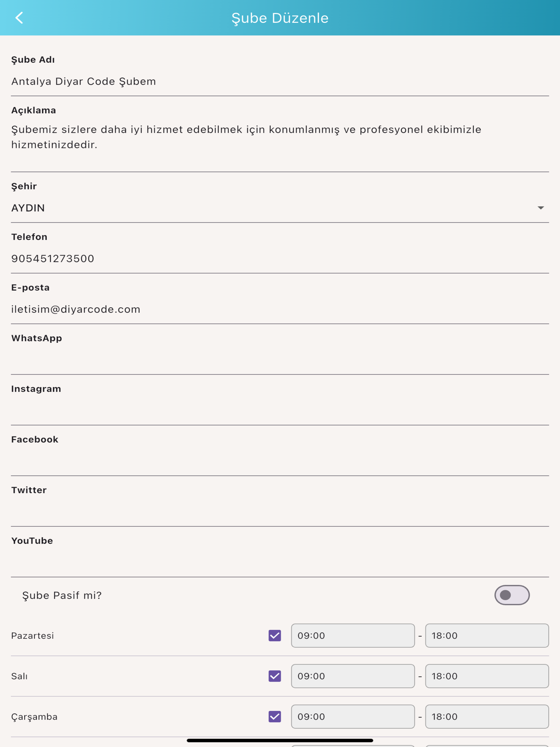Focus the WhatsApp input field

point(280,360)
